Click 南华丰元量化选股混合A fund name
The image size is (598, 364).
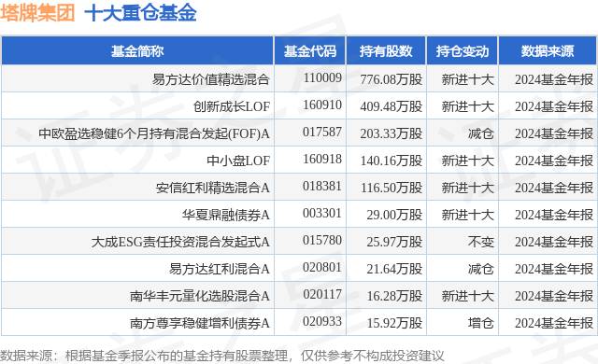pos(200,296)
